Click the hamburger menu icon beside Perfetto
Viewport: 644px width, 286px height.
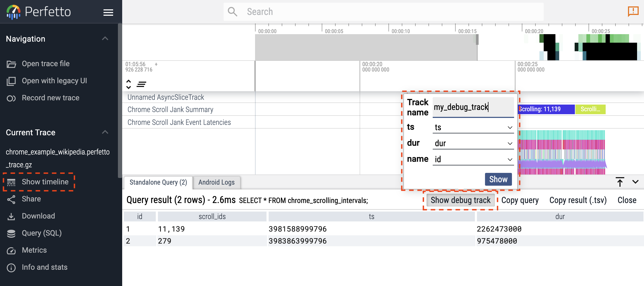(x=108, y=12)
